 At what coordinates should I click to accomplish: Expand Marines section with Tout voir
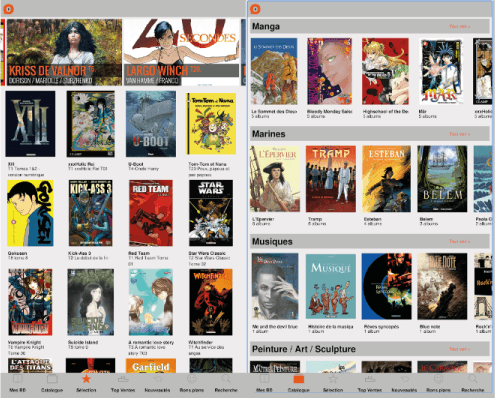[460, 134]
